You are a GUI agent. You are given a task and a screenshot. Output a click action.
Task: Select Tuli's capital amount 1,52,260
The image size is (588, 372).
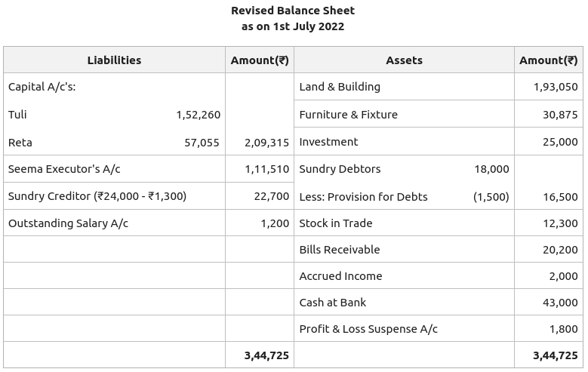198,115
